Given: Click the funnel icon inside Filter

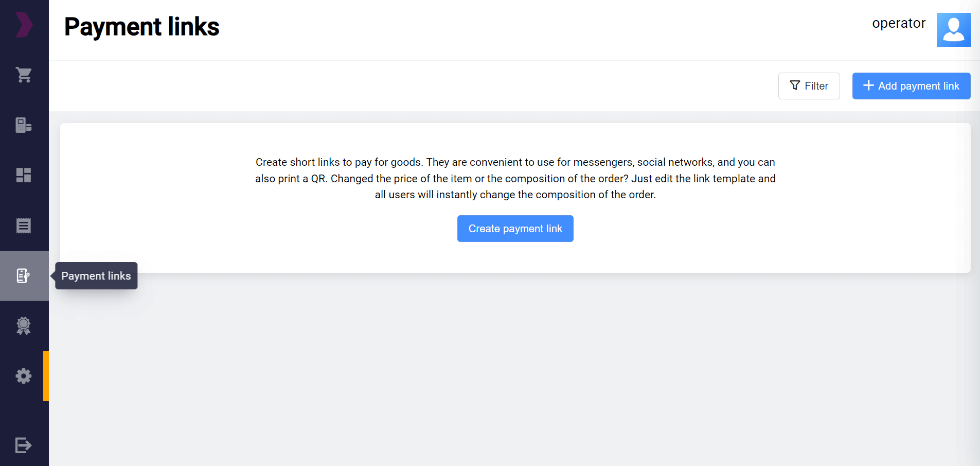Looking at the screenshot, I should (x=795, y=85).
